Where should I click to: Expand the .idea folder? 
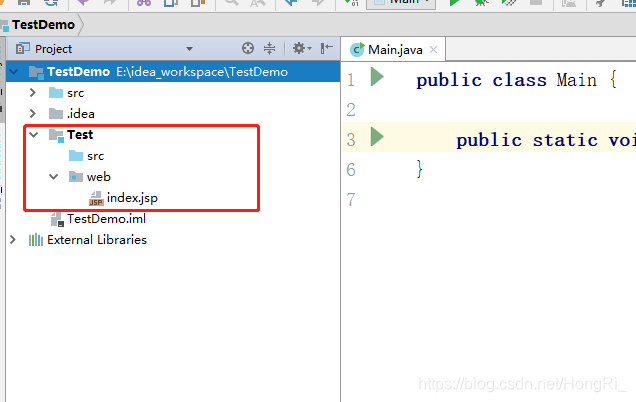(x=33, y=114)
